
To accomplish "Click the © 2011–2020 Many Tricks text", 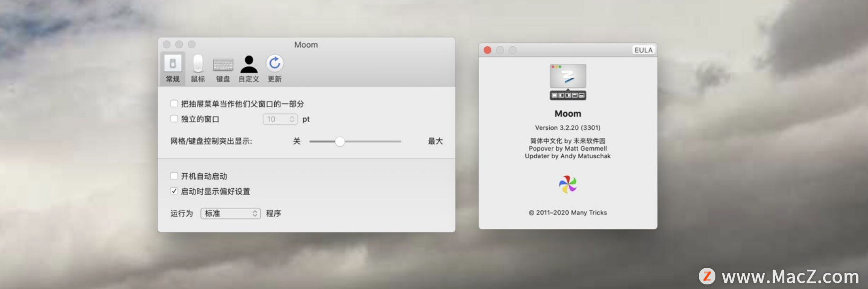I will pyautogui.click(x=568, y=212).
